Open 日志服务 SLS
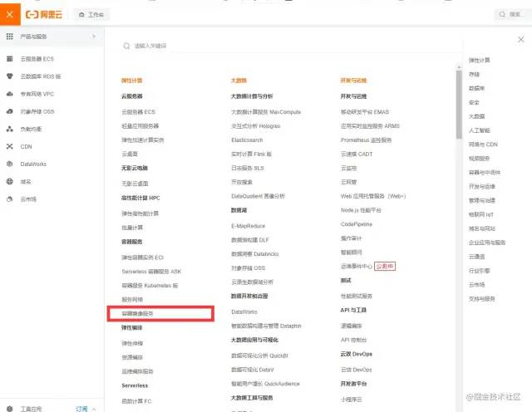 pyautogui.click(x=248, y=168)
